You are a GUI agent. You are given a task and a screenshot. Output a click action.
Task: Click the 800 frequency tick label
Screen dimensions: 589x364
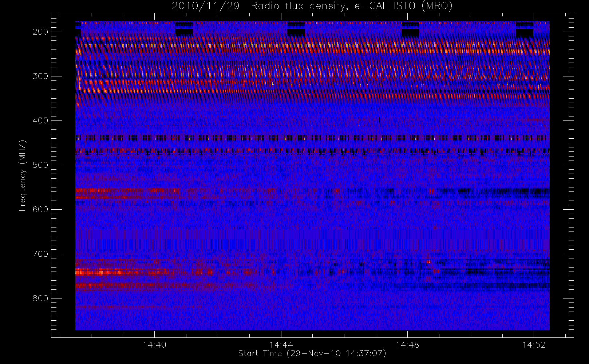coord(40,298)
